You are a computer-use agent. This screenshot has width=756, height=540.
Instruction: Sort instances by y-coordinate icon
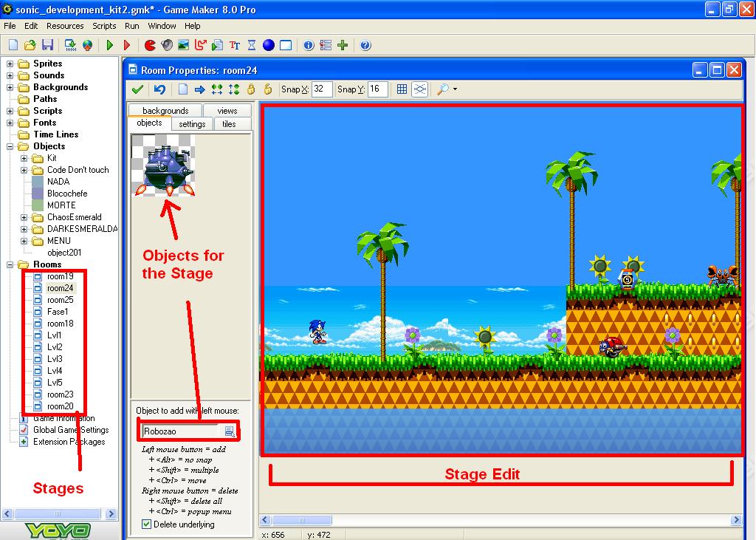pos(234,89)
